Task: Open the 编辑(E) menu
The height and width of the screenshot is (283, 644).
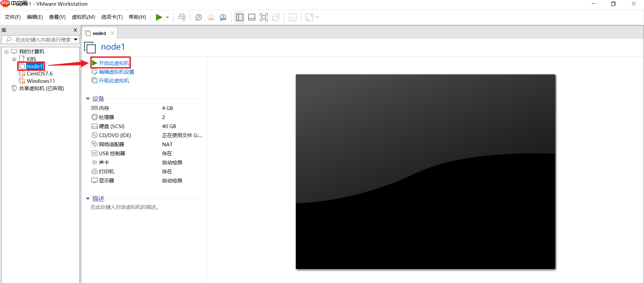Action: (35, 17)
